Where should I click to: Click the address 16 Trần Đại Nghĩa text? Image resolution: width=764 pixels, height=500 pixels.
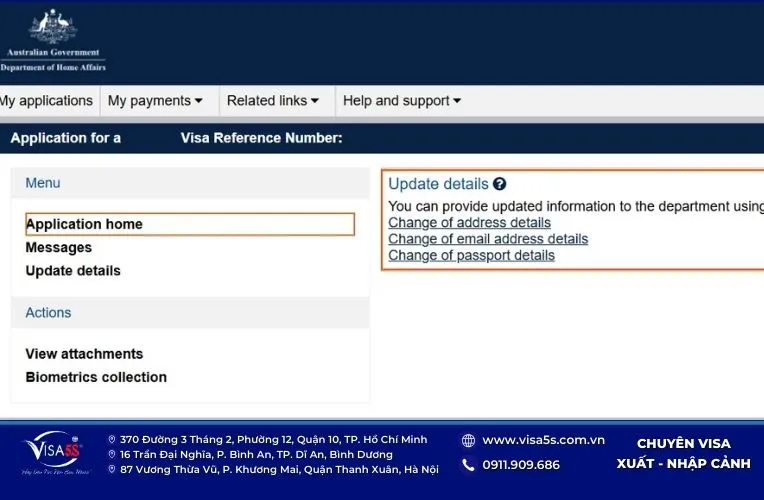256,455
